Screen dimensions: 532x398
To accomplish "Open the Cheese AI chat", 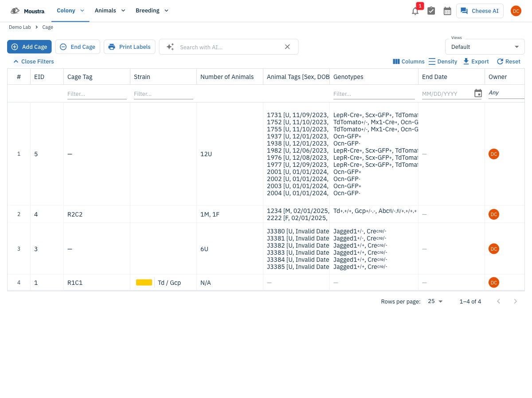I will coord(480,11).
